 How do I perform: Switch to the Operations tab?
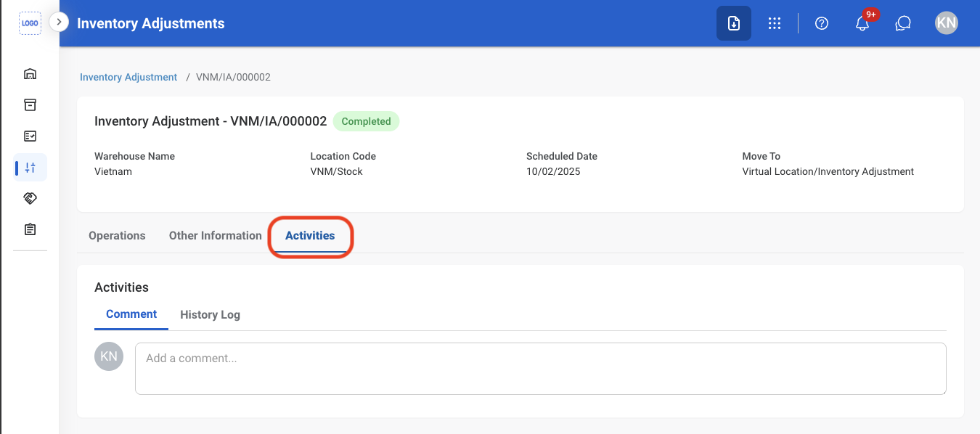click(x=117, y=236)
